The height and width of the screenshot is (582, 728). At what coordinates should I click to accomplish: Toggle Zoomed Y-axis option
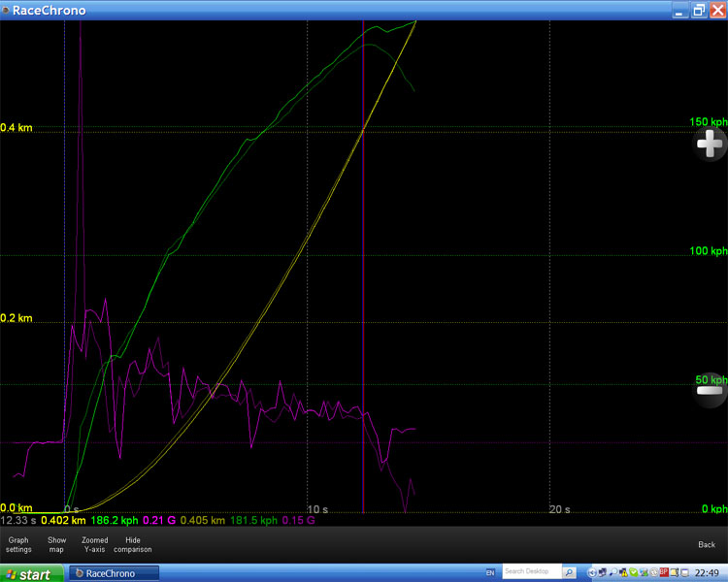click(95, 544)
